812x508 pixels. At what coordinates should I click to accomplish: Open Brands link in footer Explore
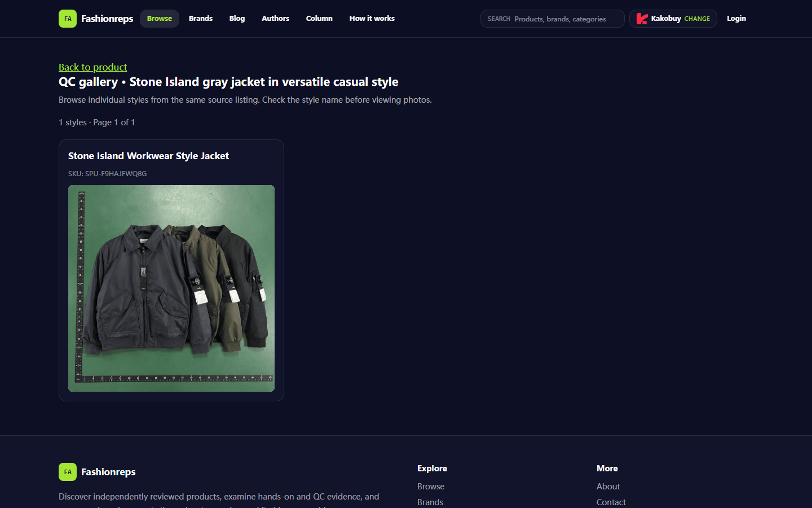click(x=430, y=502)
